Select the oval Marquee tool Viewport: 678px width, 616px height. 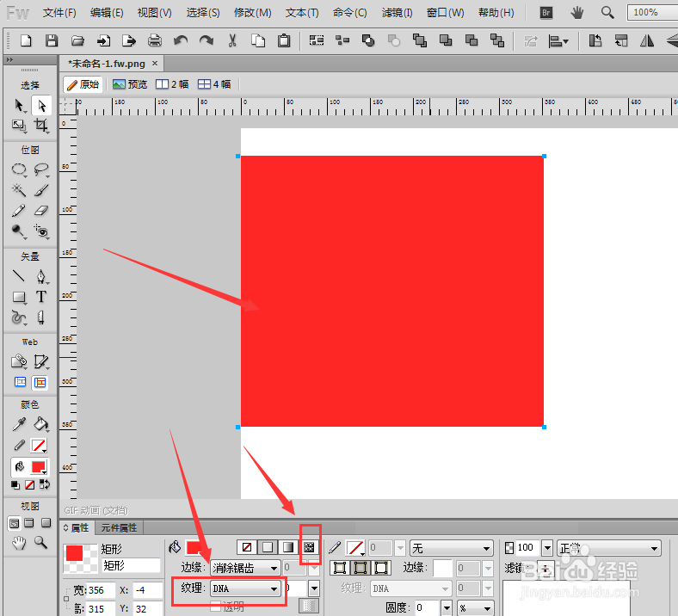19,169
